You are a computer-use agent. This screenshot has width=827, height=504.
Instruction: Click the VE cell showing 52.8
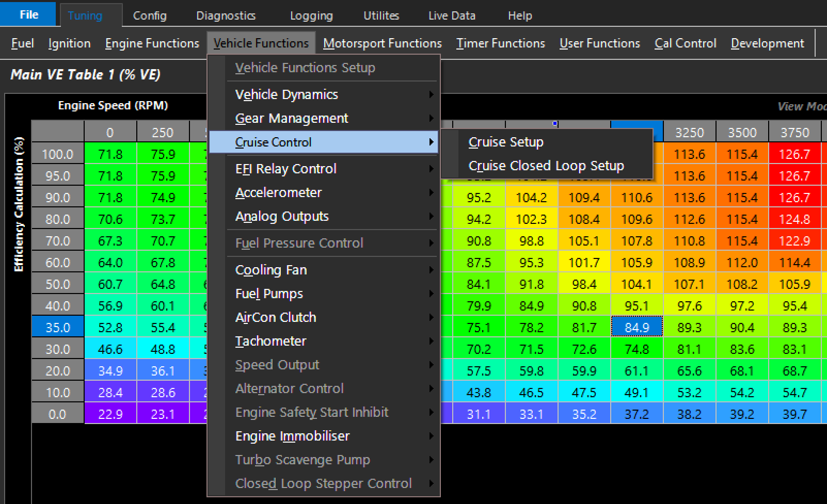click(110, 327)
